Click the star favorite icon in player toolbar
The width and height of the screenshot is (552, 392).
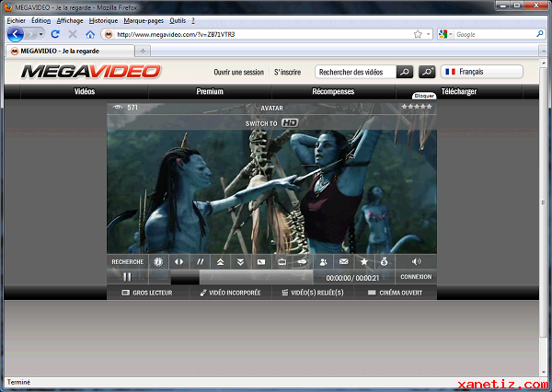(x=364, y=261)
